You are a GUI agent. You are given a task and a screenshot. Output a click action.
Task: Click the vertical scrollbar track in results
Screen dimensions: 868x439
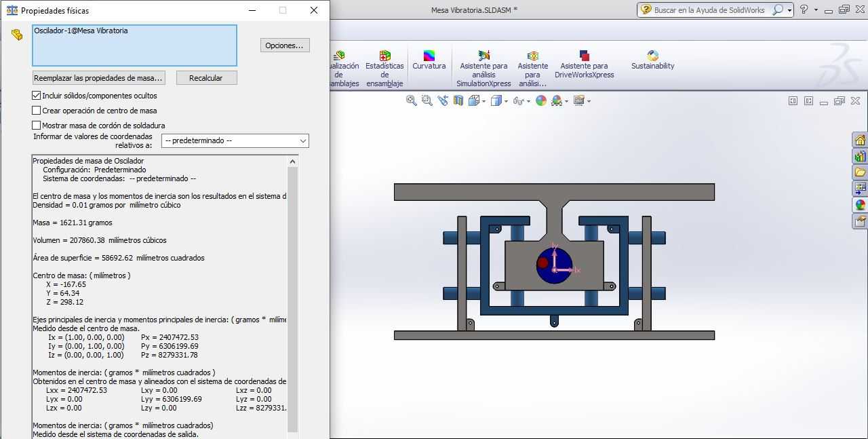(293, 299)
